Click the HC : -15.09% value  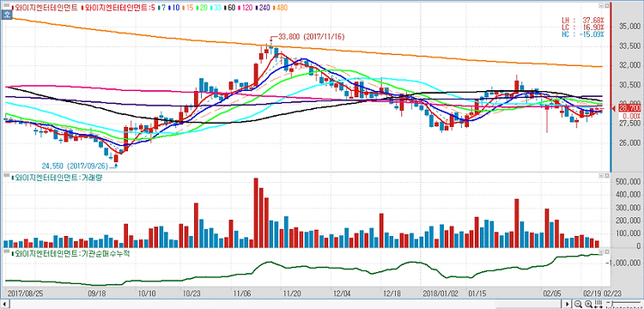583,34
